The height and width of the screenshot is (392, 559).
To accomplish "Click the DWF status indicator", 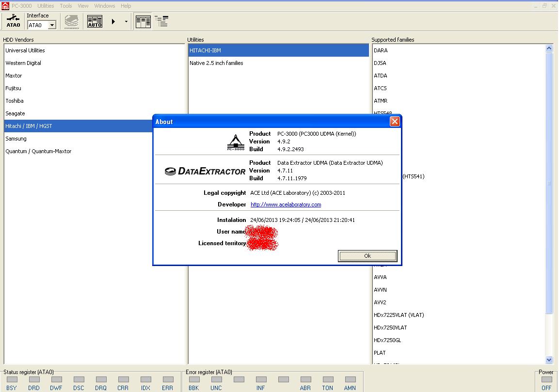I will pos(56,379).
